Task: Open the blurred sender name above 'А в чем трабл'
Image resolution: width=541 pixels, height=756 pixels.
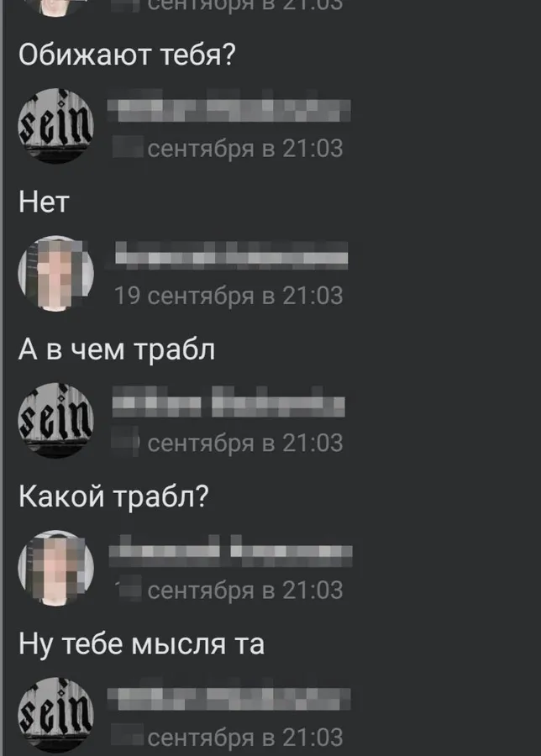Action: click(x=232, y=255)
